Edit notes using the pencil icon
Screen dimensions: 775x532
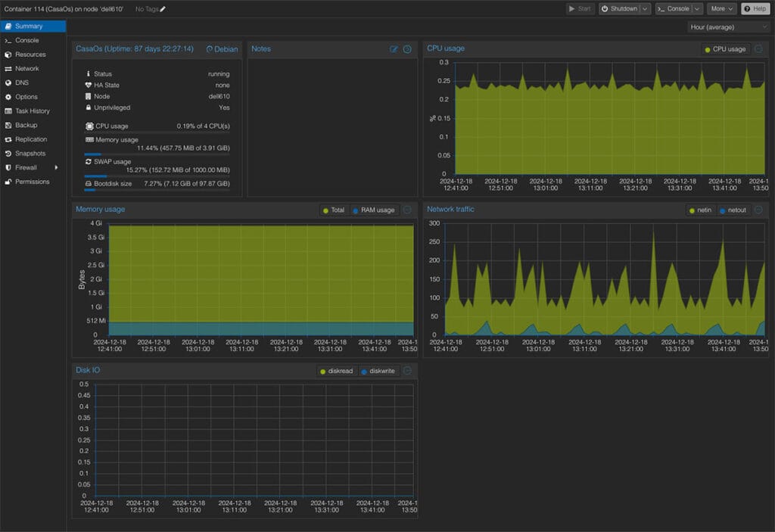pyautogui.click(x=394, y=48)
